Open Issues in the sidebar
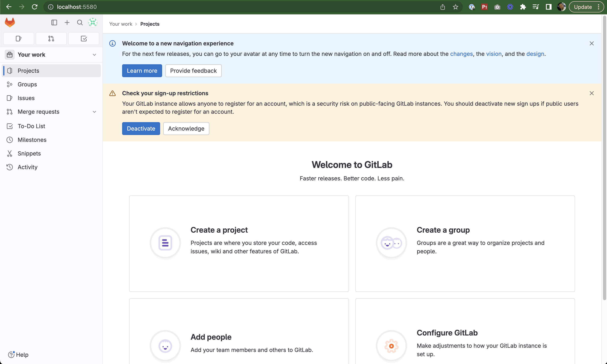 pyautogui.click(x=51, y=98)
